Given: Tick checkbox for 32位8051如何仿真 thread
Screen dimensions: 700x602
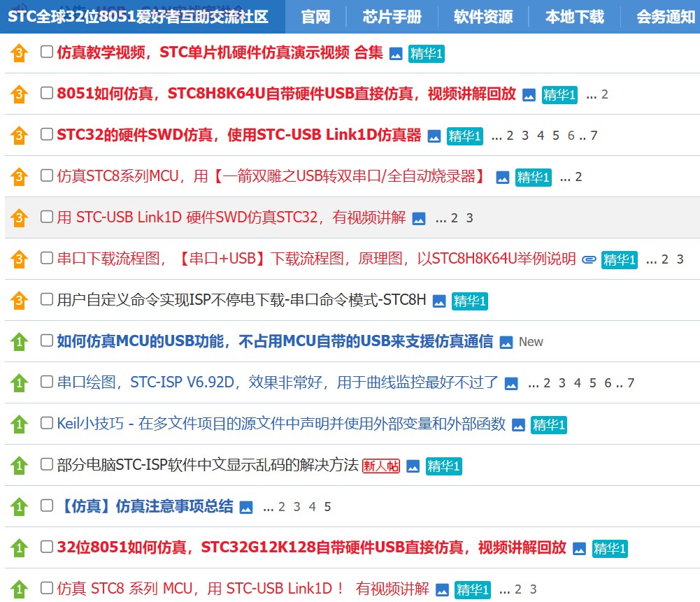Looking at the screenshot, I should 47,547.
